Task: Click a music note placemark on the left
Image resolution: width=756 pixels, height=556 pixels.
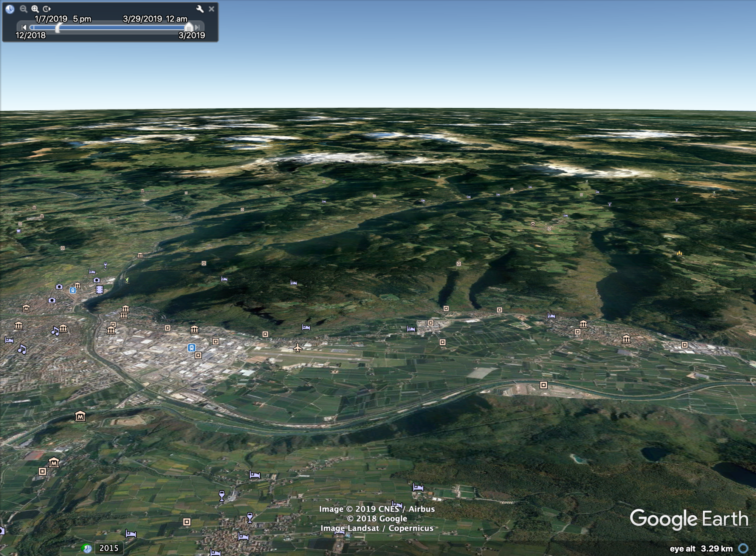Action: coord(55,331)
